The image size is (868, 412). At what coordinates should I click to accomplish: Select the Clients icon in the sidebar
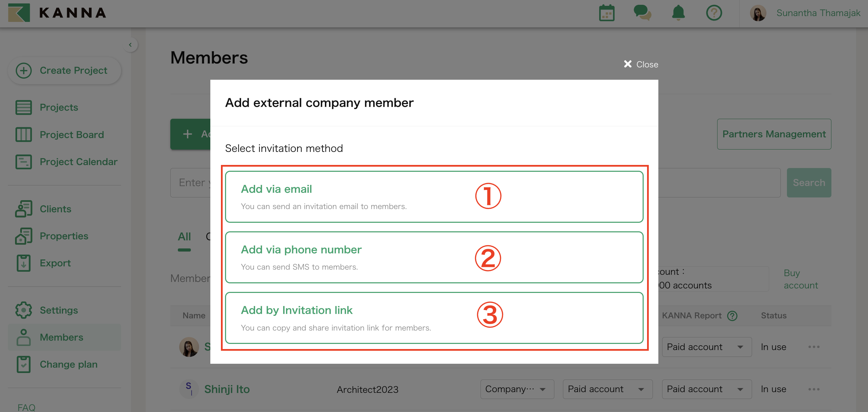(23, 208)
